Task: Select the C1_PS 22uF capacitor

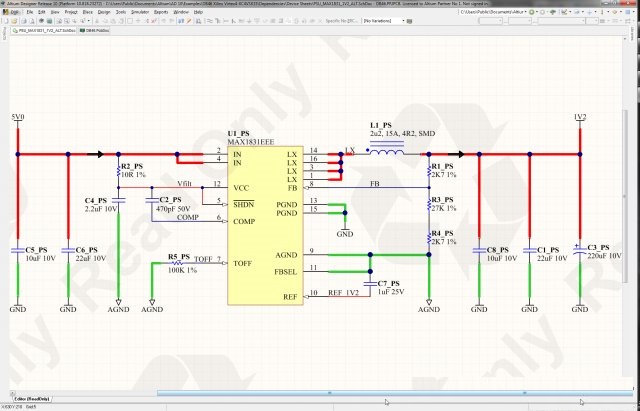Action: [530, 250]
